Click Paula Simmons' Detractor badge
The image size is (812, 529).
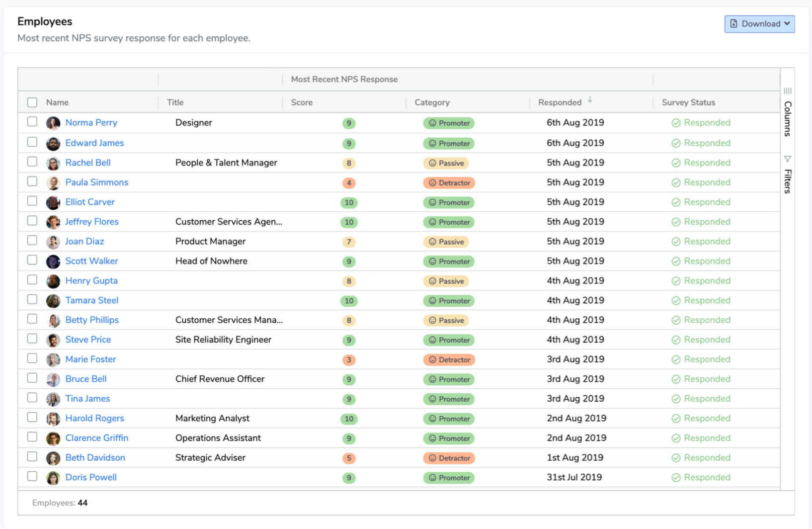[x=449, y=183]
